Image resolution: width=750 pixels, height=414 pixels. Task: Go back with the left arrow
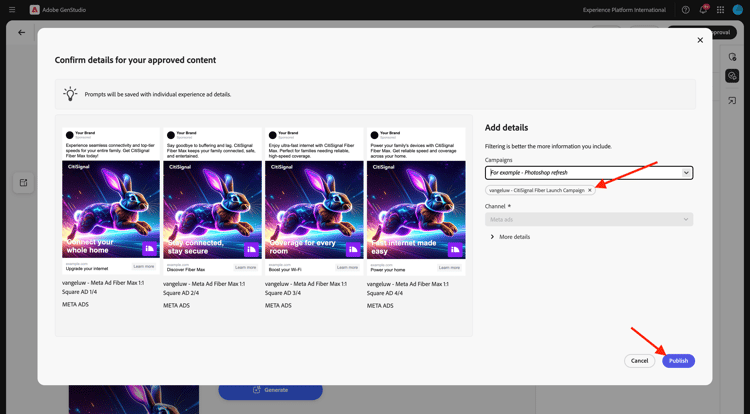(x=22, y=33)
